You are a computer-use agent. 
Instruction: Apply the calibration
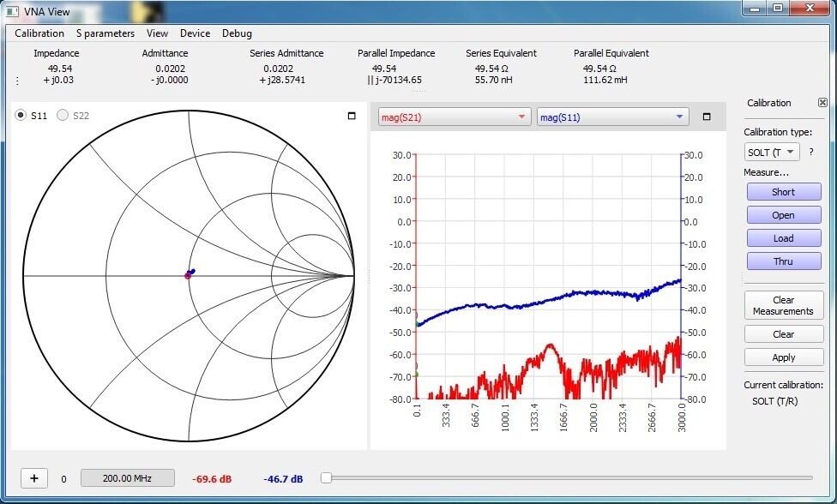784,357
